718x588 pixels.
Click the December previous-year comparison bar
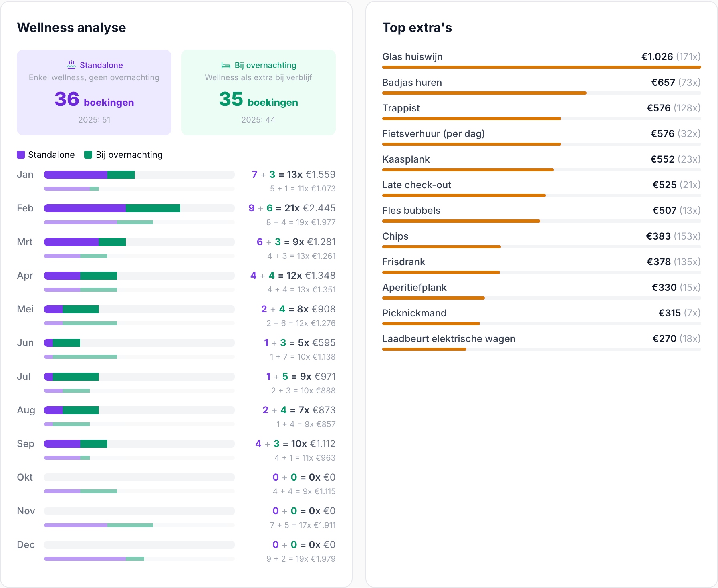[139, 559]
